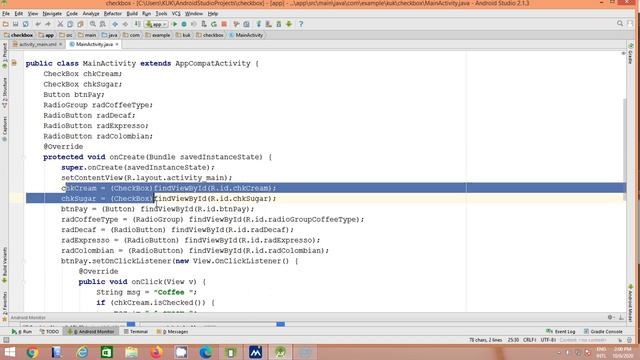Click the example breadcrumb folder
The width and height of the screenshot is (640, 360).
point(158,35)
